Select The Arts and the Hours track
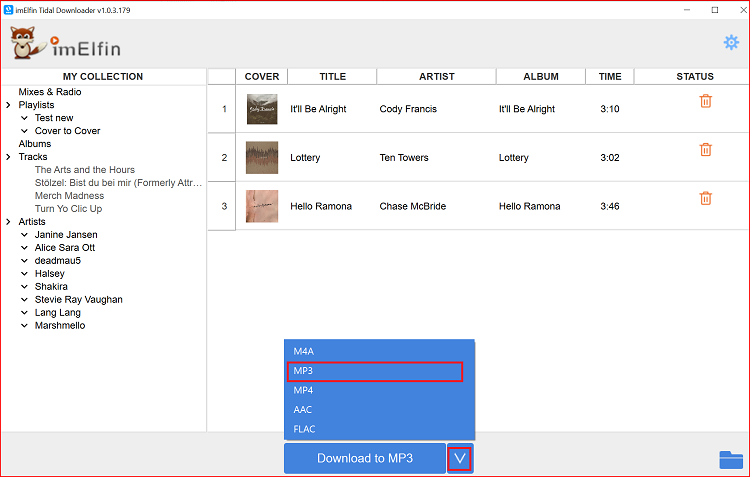Screen dimensions: 750x477 85,169
